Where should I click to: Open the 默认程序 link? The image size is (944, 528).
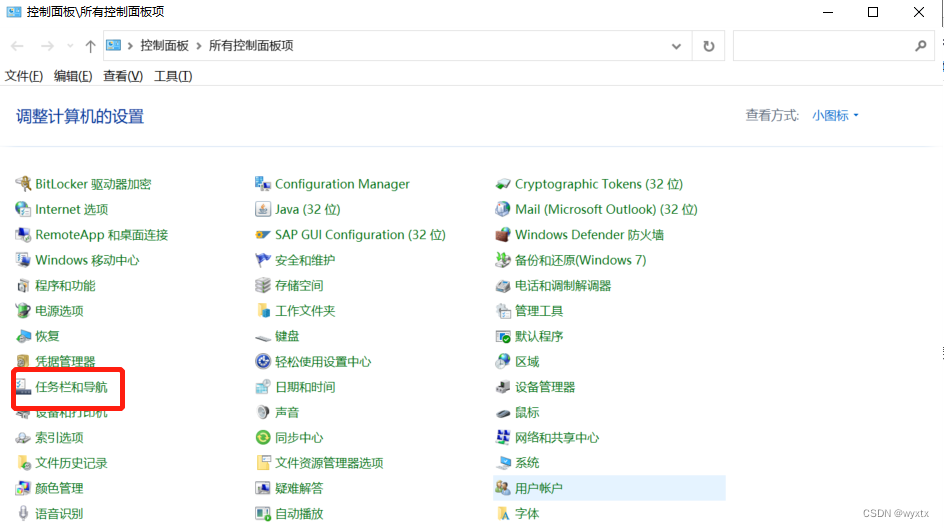[539, 336]
